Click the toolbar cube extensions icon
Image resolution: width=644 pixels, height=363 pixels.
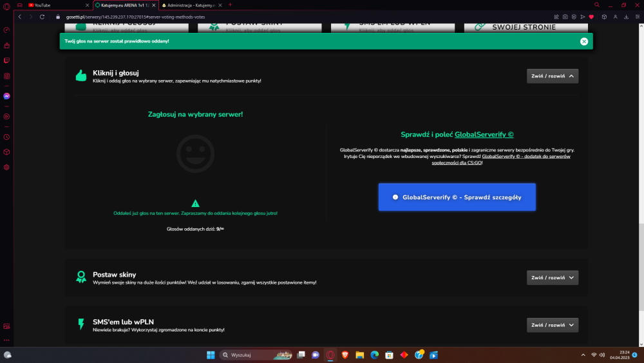click(x=604, y=17)
